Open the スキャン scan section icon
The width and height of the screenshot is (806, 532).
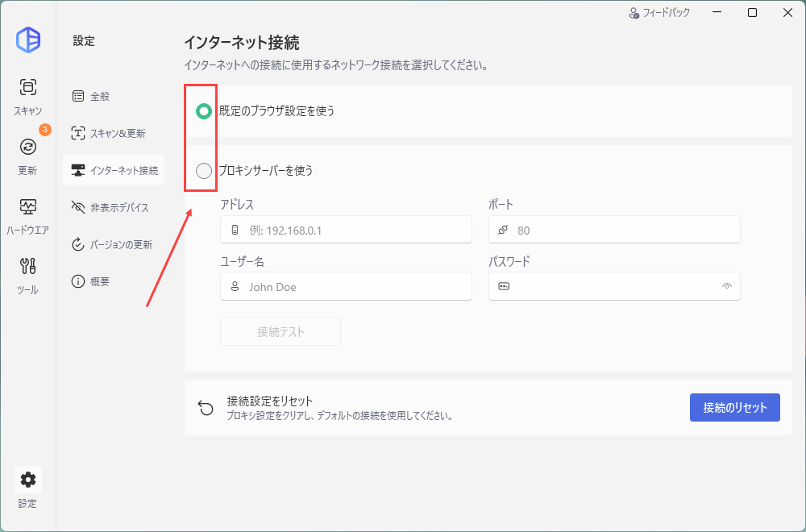(27, 87)
